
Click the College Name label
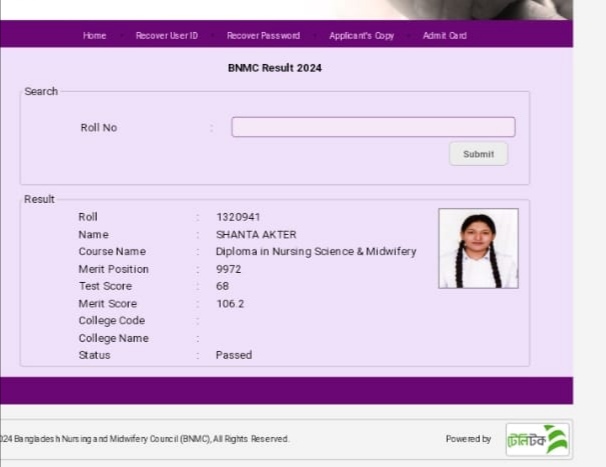coord(114,338)
